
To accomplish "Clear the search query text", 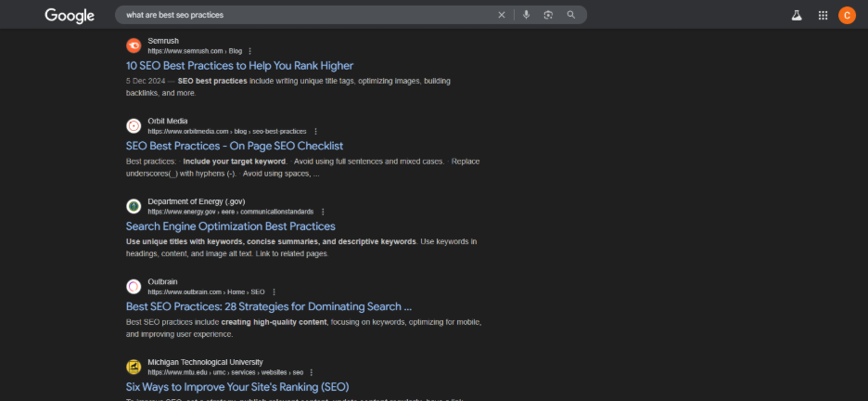I will pos(502,15).
